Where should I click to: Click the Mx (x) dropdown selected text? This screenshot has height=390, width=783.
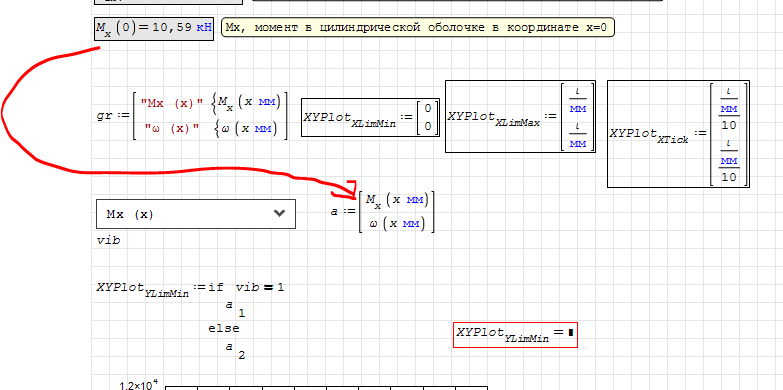(x=130, y=214)
